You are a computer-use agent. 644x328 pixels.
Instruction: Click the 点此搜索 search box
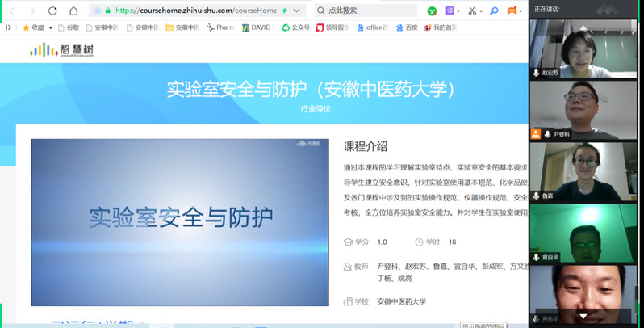click(x=367, y=11)
